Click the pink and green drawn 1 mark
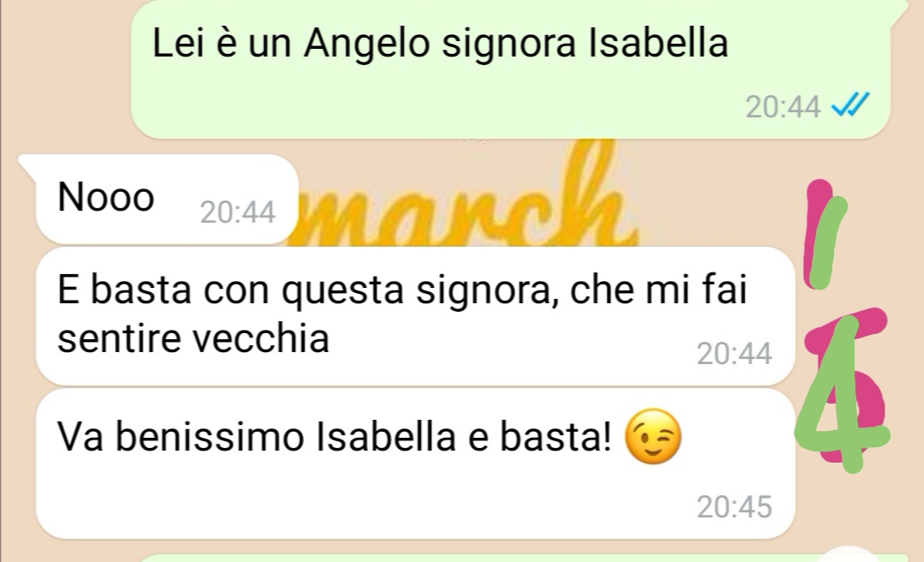Screen dimensions: 924x562 point(825,234)
